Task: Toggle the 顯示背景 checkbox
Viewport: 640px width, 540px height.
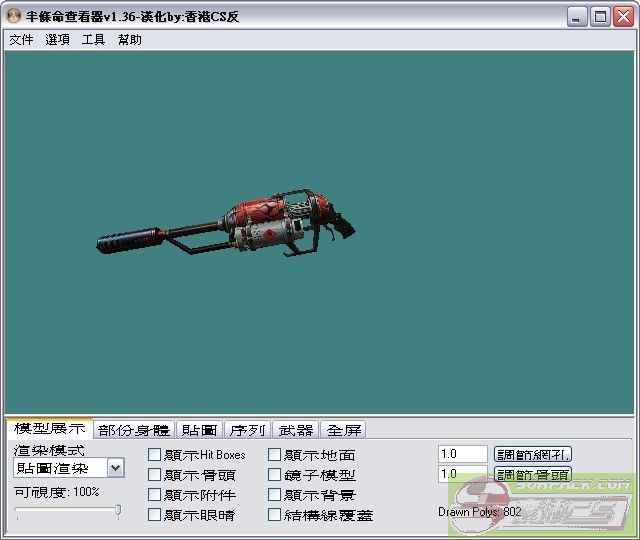Action: (x=275, y=495)
